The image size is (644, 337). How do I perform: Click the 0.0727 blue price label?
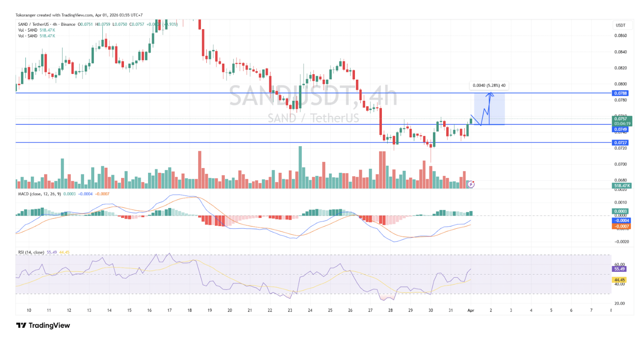click(620, 142)
